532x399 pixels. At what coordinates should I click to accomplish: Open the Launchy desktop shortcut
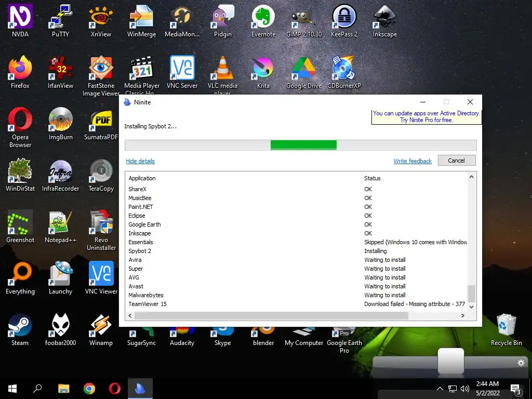60,278
